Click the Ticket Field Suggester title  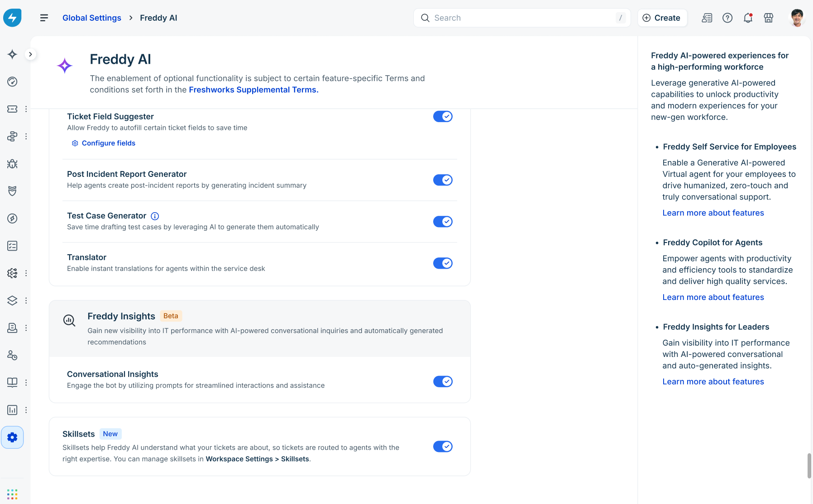pos(110,116)
